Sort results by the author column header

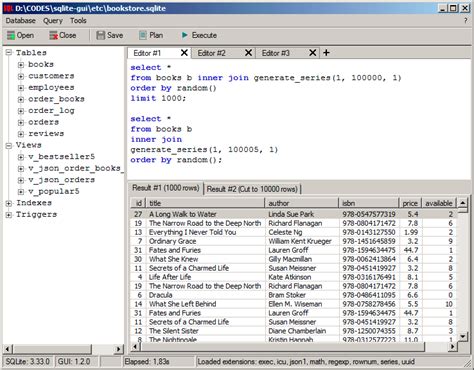pyautogui.click(x=302, y=203)
